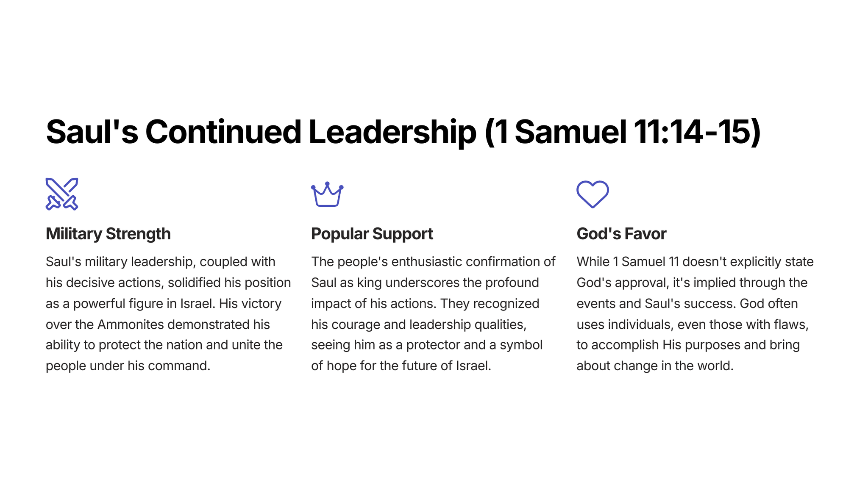Screen dimensions: 868x488
Task: Click the crown icon
Action: click(x=327, y=194)
